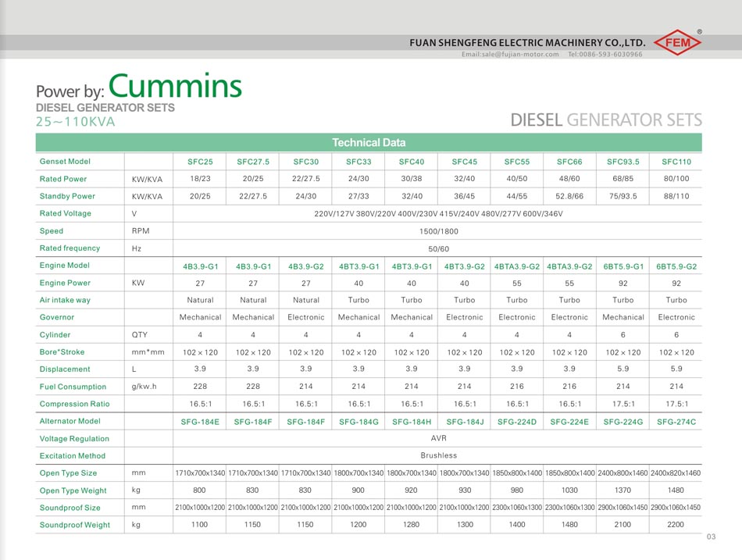Click the Open Type Weight row label
The height and width of the screenshot is (560, 742).
pos(73,490)
